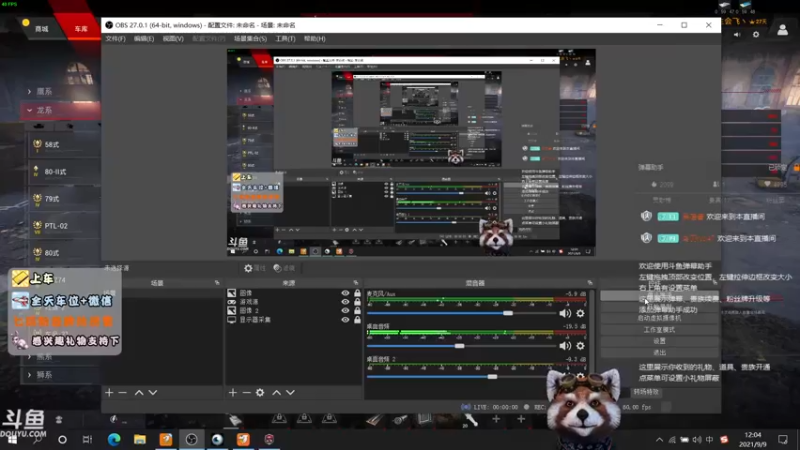Click the 滤镜 filters button above docks
800x450 pixels.
point(285,268)
